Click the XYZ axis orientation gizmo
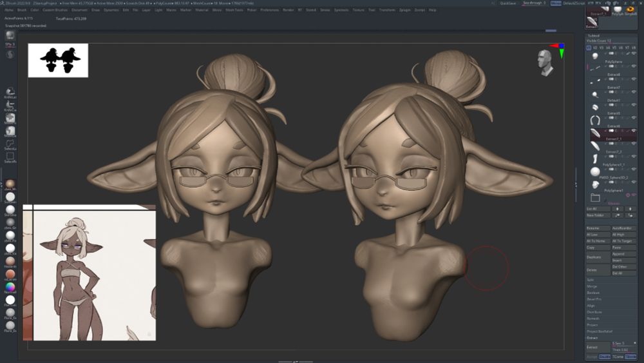Screen dimensions: 644x363 [x=558, y=50]
